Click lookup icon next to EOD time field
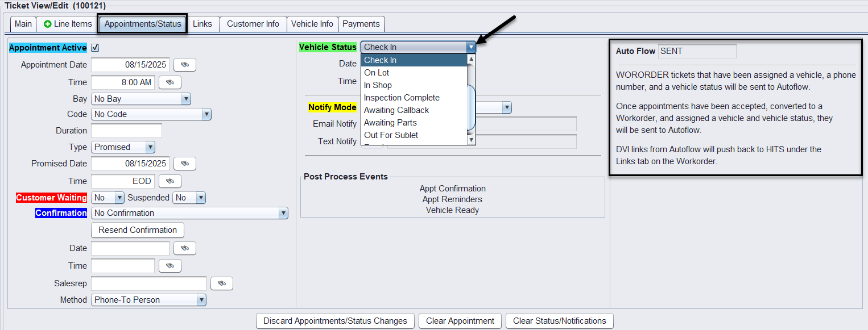 pyautogui.click(x=170, y=181)
